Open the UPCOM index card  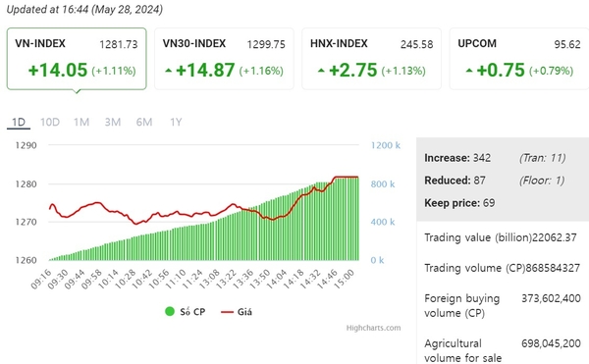pyautogui.click(x=519, y=59)
